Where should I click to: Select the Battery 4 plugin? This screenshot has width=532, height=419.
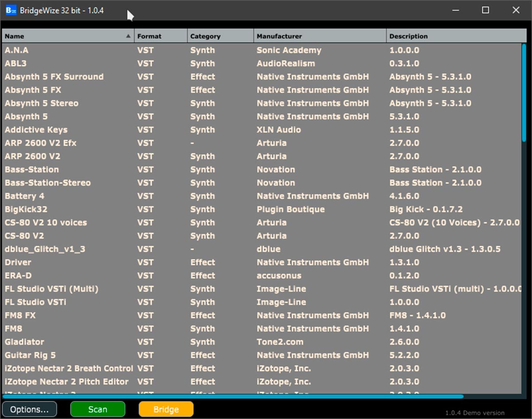click(x=24, y=196)
